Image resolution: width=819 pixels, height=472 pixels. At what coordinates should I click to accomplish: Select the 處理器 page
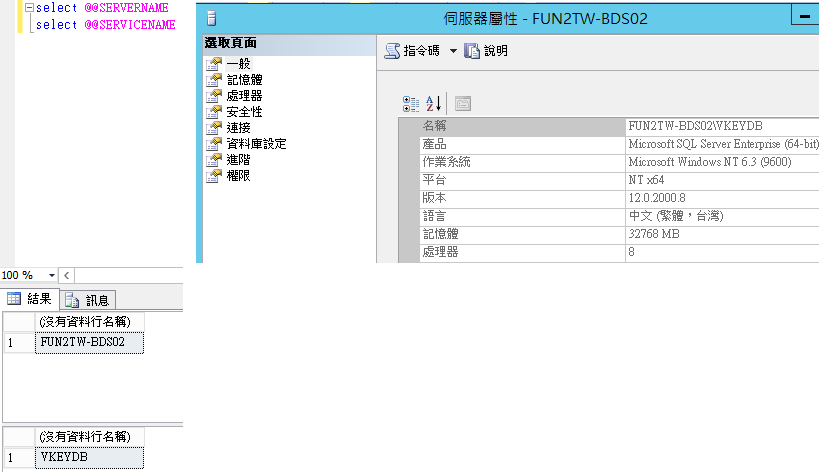[x=244, y=96]
